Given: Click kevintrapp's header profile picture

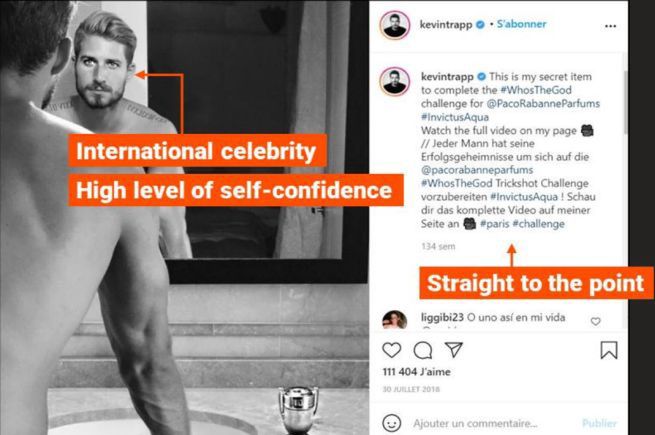Looking at the screenshot, I should 394,26.
